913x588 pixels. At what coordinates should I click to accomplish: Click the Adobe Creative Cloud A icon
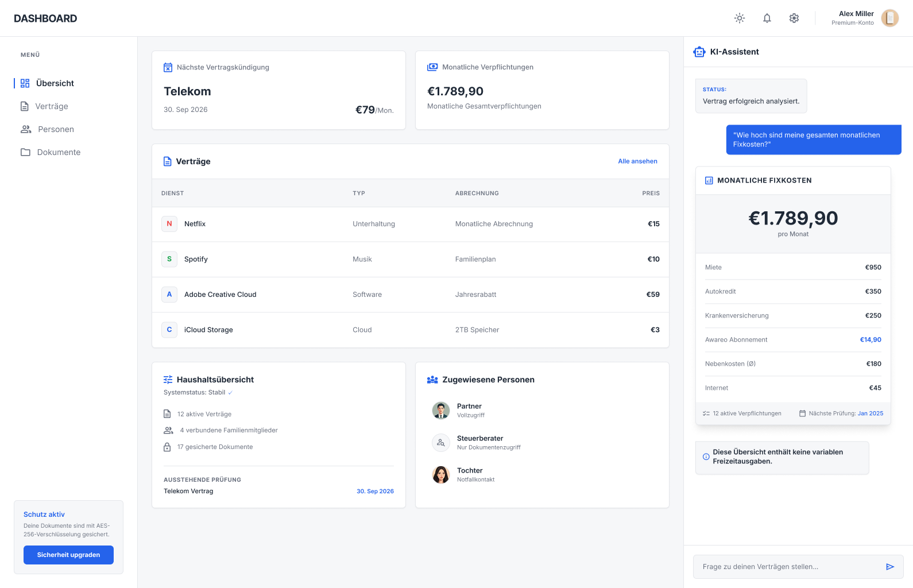pos(169,295)
